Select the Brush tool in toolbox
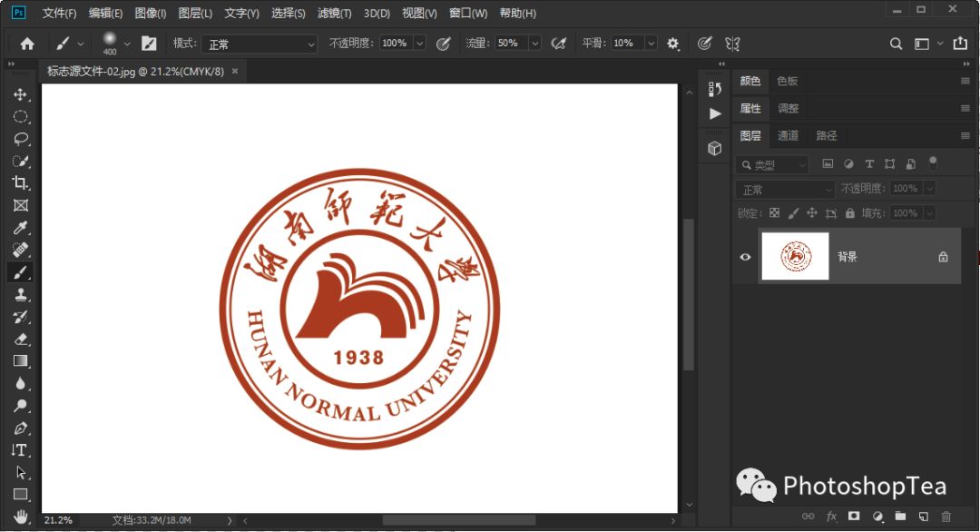The width and height of the screenshot is (980, 532). pos(20,272)
